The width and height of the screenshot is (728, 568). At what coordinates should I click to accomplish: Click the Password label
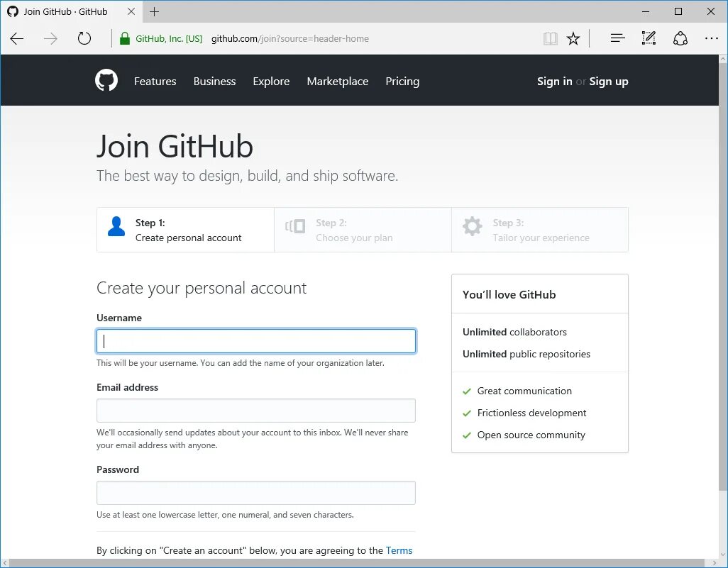[118, 469]
